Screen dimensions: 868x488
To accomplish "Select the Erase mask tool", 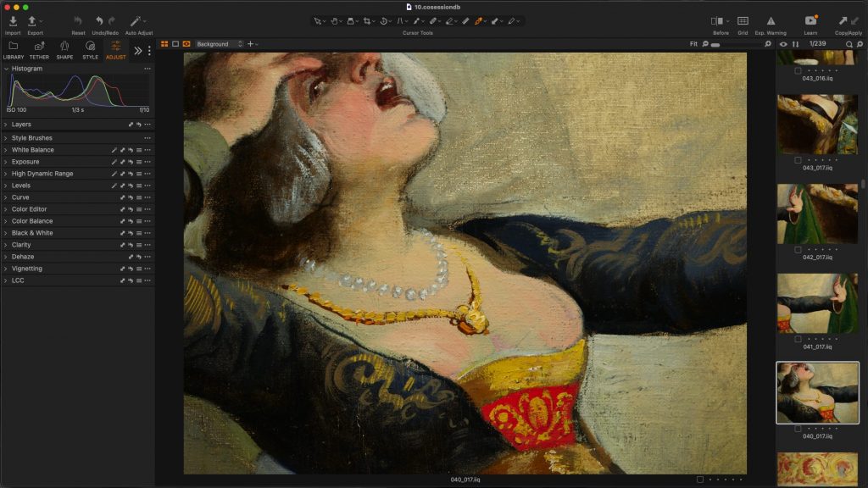I will (449, 21).
